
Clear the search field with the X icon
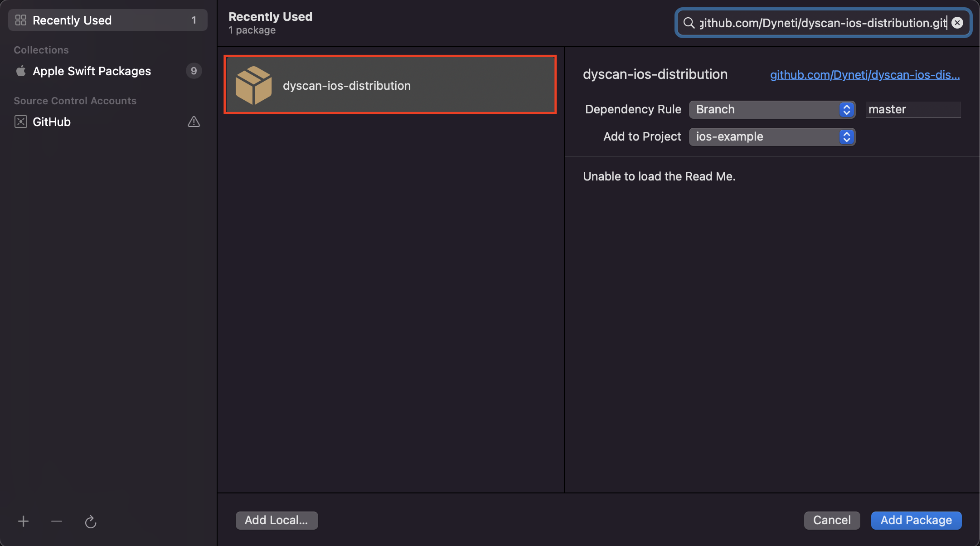pos(957,23)
